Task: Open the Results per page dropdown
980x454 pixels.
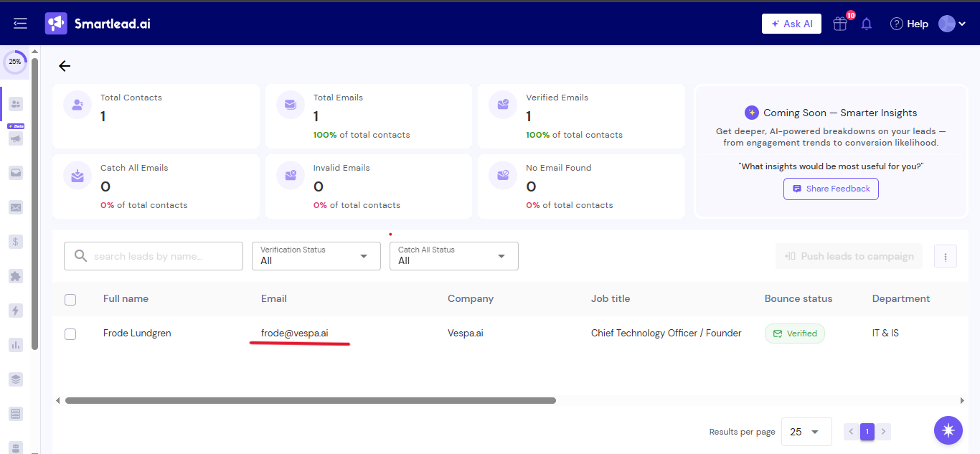Action: point(806,432)
